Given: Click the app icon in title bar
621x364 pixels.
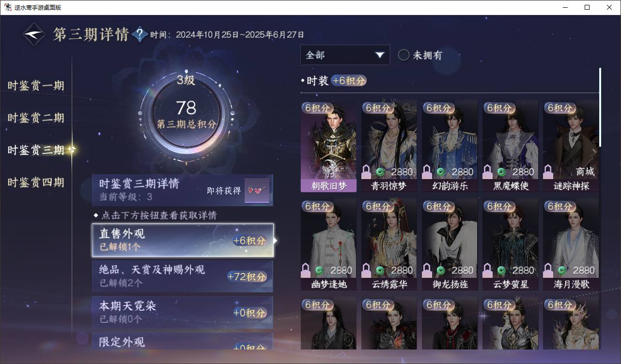Looking at the screenshot, I should (8, 7).
